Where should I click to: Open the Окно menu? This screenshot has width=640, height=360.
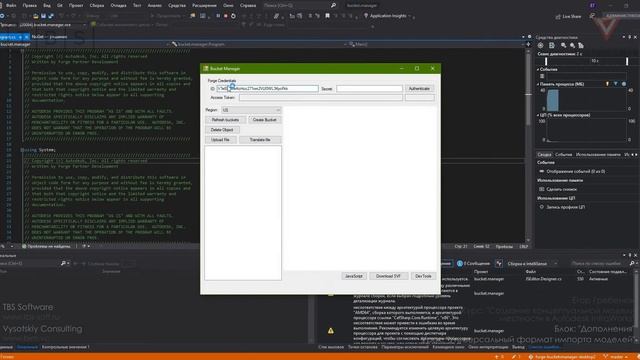coord(228,6)
